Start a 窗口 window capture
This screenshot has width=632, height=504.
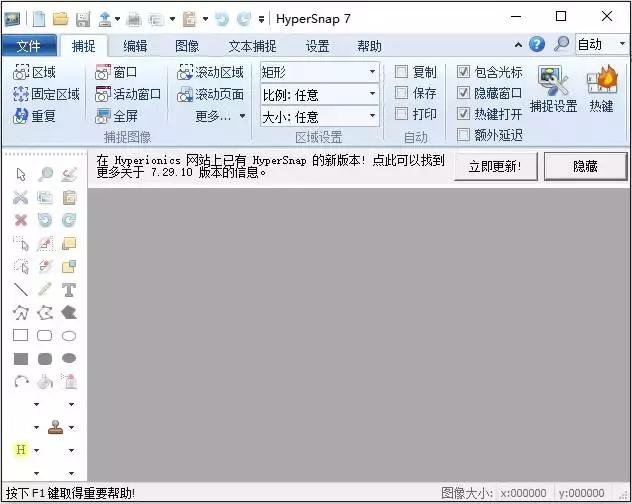coord(116,72)
